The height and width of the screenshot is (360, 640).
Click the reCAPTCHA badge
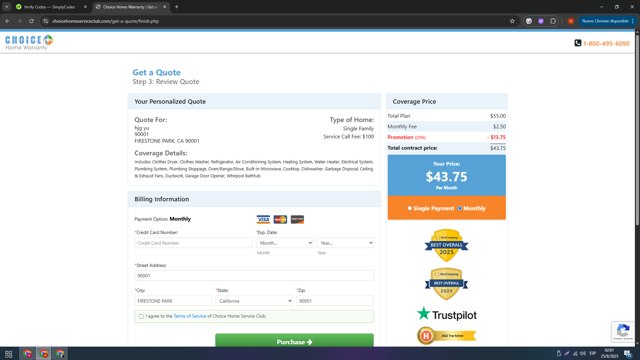(x=623, y=331)
